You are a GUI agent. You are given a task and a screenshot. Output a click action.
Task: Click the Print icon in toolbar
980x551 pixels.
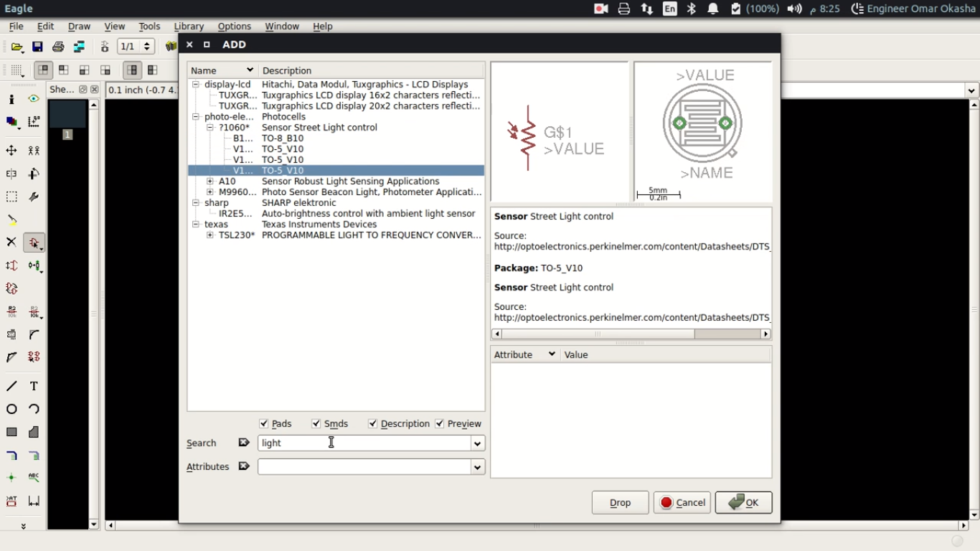(x=58, y=47)
